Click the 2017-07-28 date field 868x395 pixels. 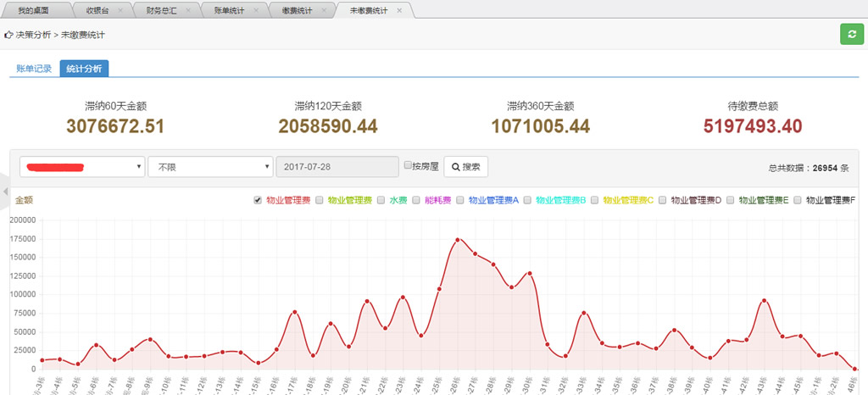click(x=337, y=167)
